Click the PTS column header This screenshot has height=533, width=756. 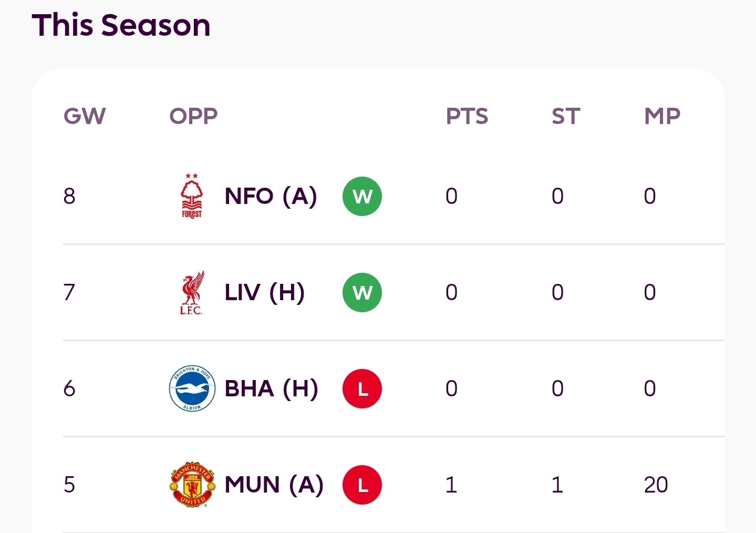point(467,116)
